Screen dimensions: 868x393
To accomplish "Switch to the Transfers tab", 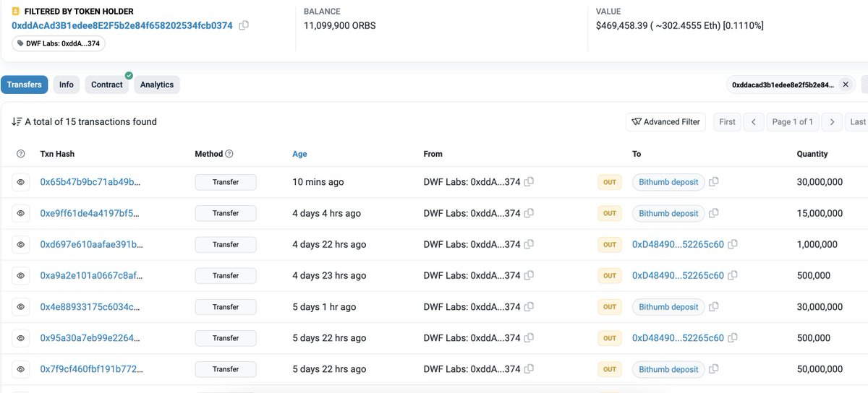I will 25,85.
